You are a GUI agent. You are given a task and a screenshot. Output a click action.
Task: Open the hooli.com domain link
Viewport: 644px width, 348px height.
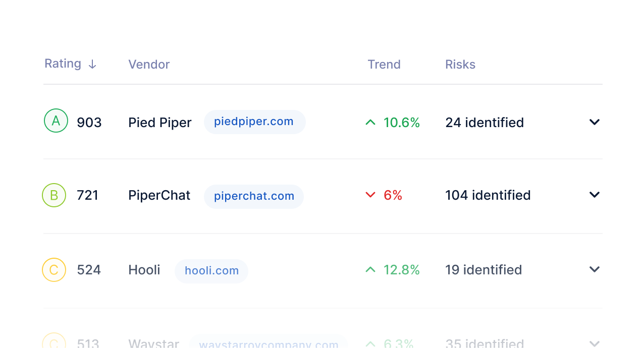211,271
